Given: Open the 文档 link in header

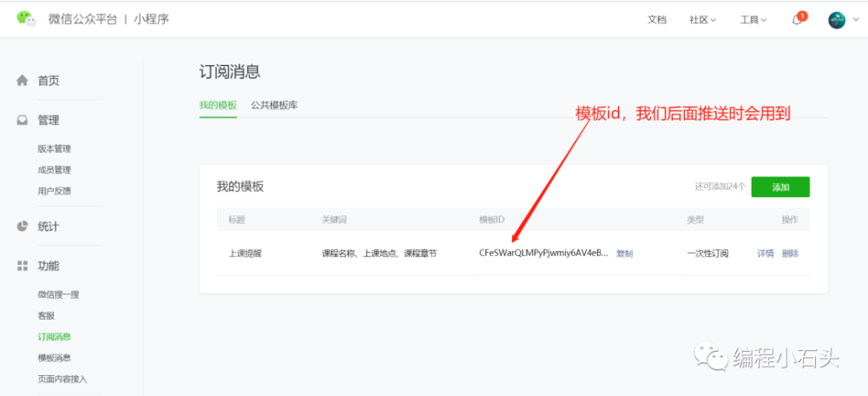Looking at the screenshot, I should point(657,20).
